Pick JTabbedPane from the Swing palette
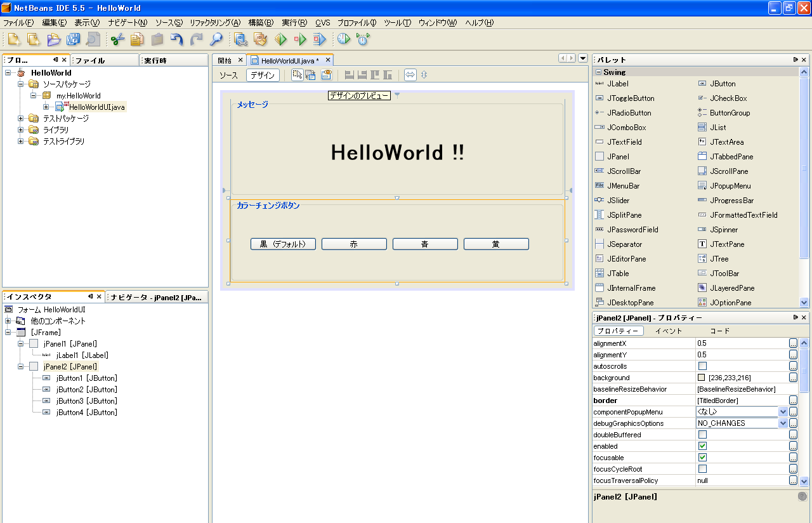 (x=731, y=157)
